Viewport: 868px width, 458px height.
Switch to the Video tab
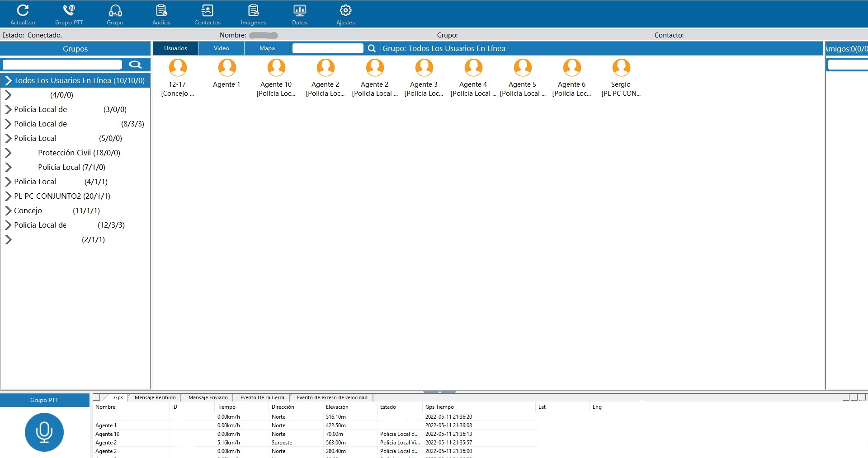(x=221, y=48)
